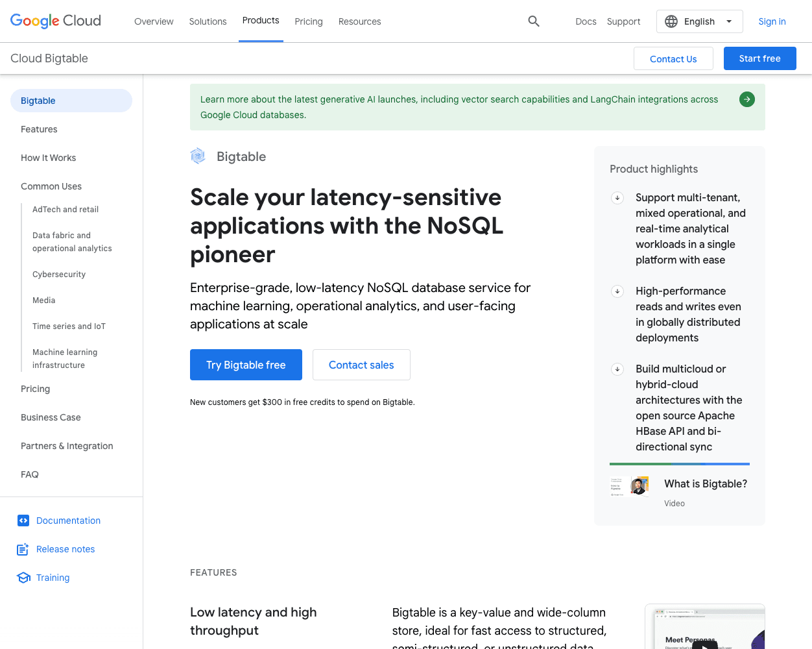Open the Resources nav item
Image resolution: width=812 pixels, height=649 pixels.
click(360, 21)
